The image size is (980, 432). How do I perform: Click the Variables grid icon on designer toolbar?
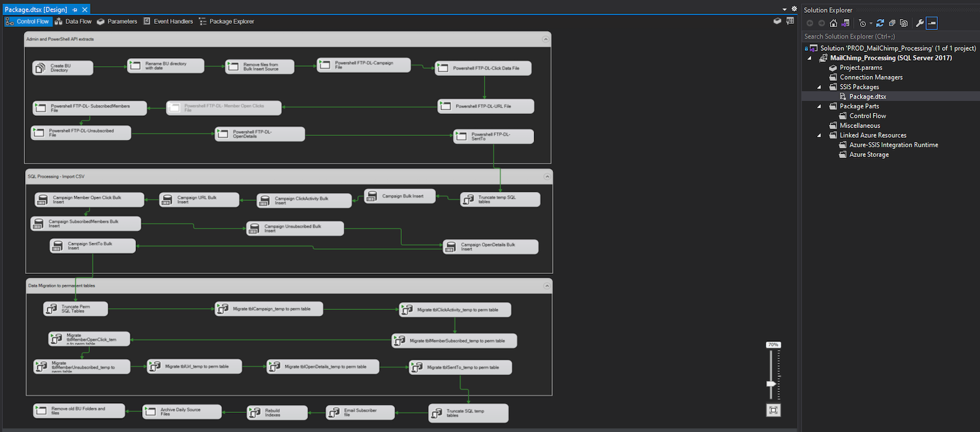(x=790, y=21)
